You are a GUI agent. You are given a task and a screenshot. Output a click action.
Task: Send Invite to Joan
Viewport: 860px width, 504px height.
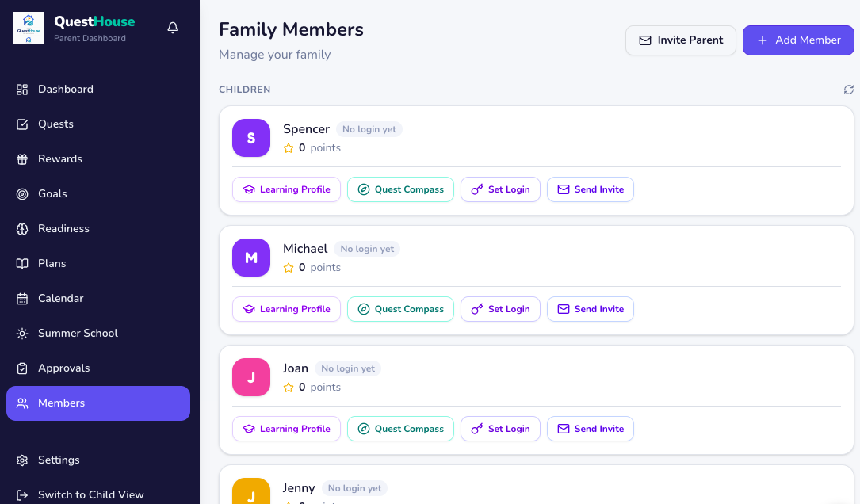click(591, 429)
